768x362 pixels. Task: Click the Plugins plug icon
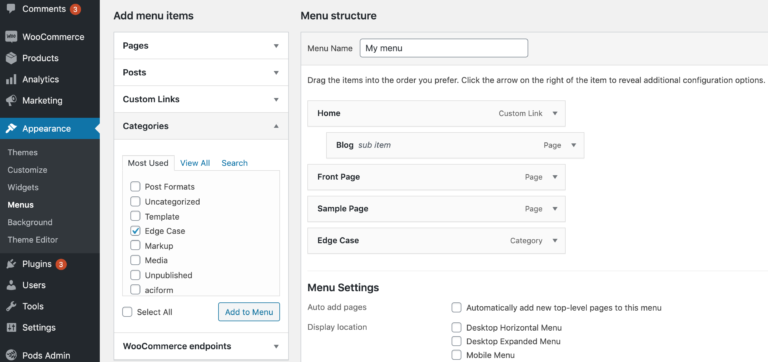(11, 264)
